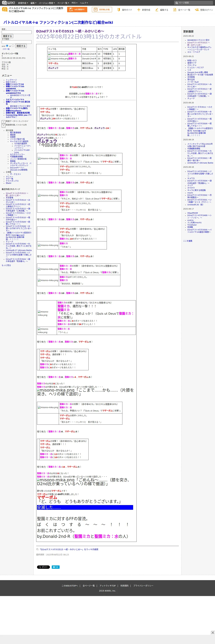Open the 目安箱(β版) suggestion box button
215x644 pixels.
click(102, 10)
